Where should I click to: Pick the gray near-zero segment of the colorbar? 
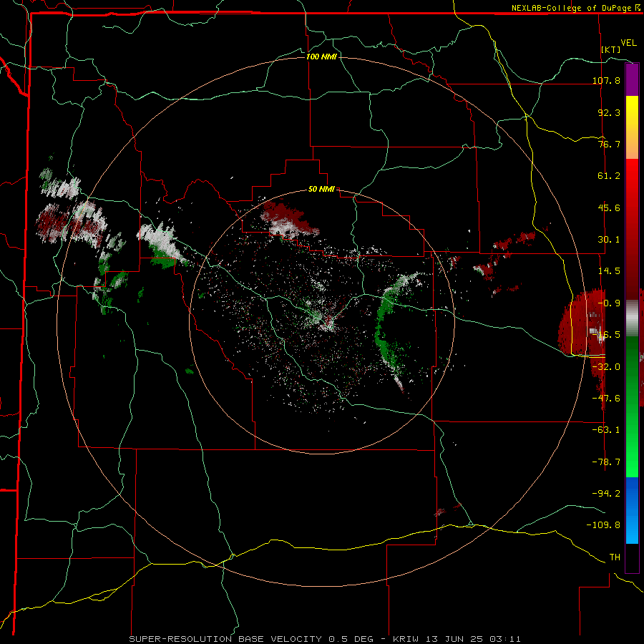coord(632,316)
